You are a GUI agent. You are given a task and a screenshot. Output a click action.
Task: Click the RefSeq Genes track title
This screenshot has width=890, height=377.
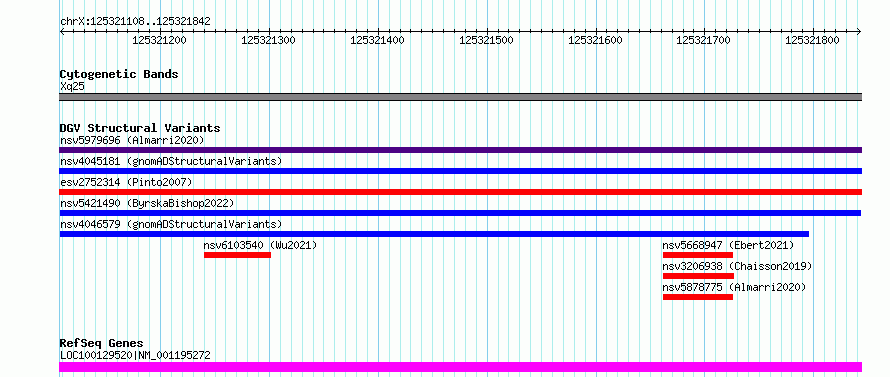tap(102, 344)
